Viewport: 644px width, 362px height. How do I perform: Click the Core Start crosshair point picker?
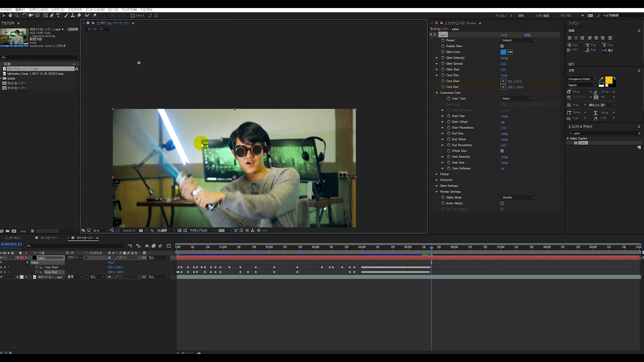(503, 81)
